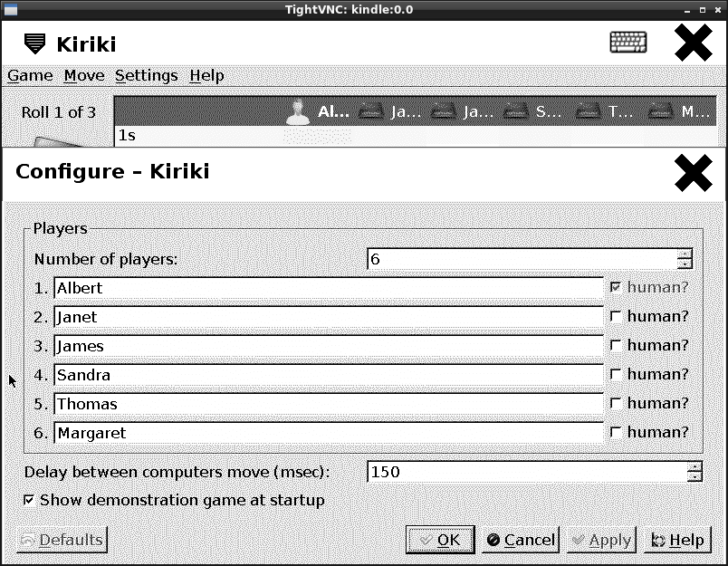Click Albert's human player icon in score header

(298, 112)
